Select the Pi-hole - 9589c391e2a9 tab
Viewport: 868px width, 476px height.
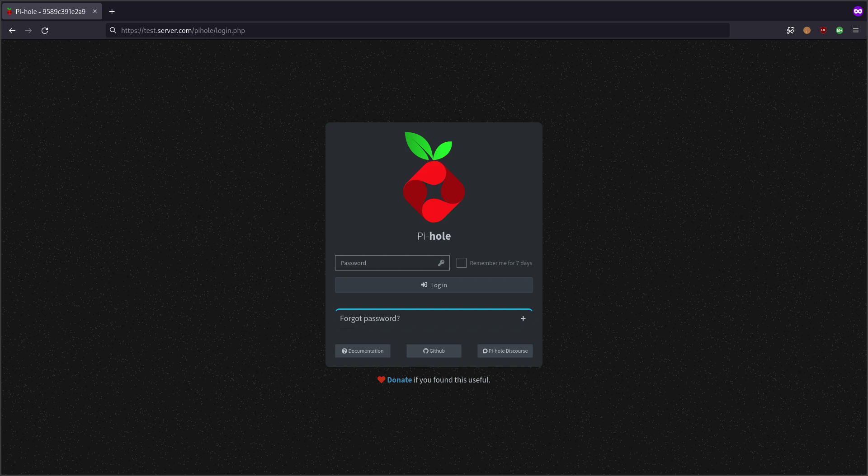point(52,12)
